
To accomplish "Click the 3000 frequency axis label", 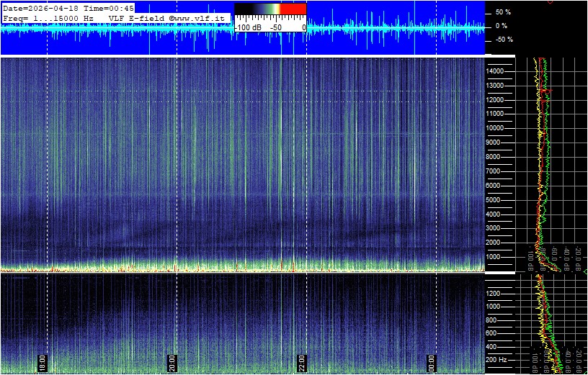I will (494, 228).
